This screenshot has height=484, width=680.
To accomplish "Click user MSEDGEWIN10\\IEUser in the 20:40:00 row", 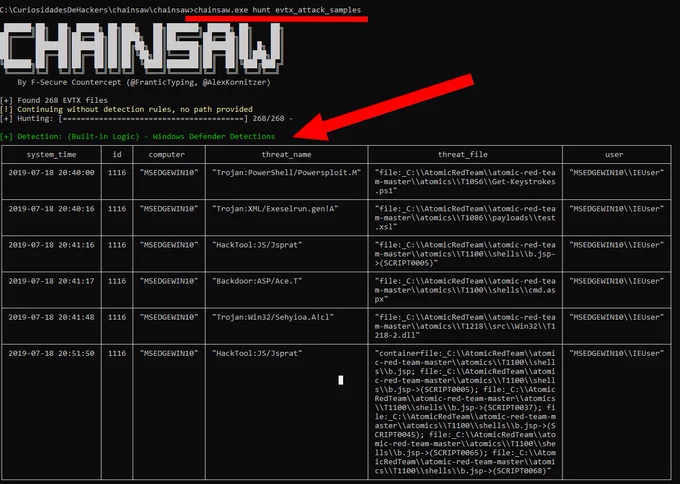I will coord(616,173).
